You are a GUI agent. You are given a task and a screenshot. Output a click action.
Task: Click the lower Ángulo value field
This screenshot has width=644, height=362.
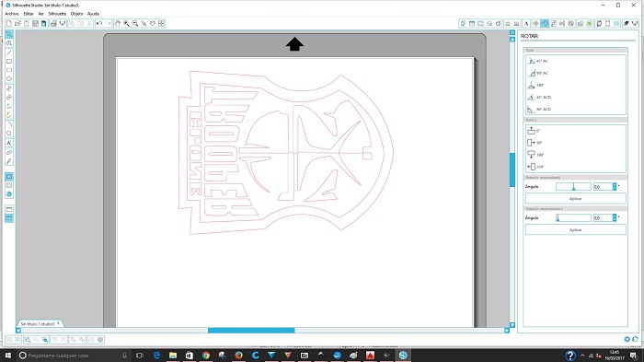(x=603, y=218)
